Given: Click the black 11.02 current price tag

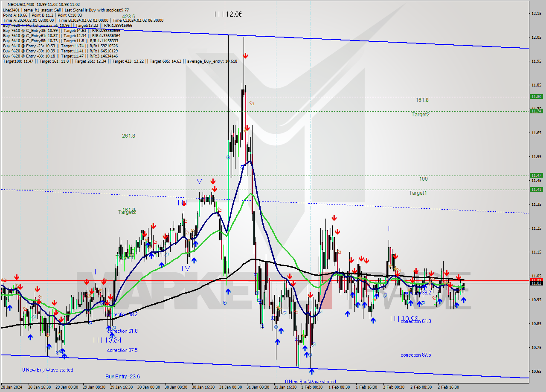Looking at the screenshot, I should point(536,283).
